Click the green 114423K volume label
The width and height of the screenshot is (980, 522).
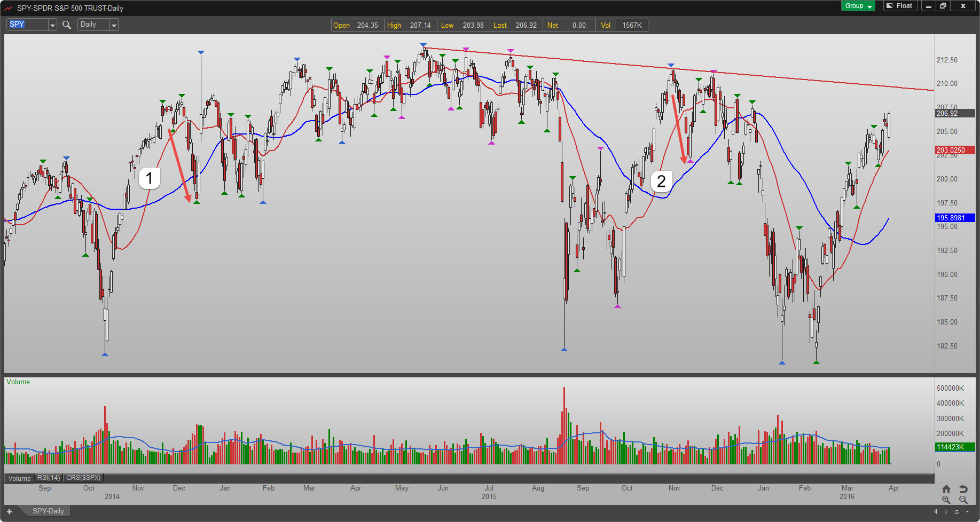click(x=955, y=447)
